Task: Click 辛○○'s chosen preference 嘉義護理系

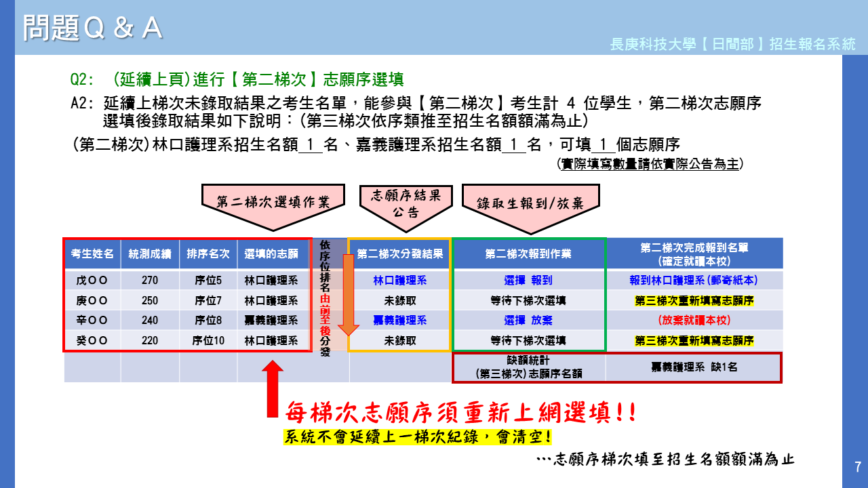Action: (x=271, y=320)
